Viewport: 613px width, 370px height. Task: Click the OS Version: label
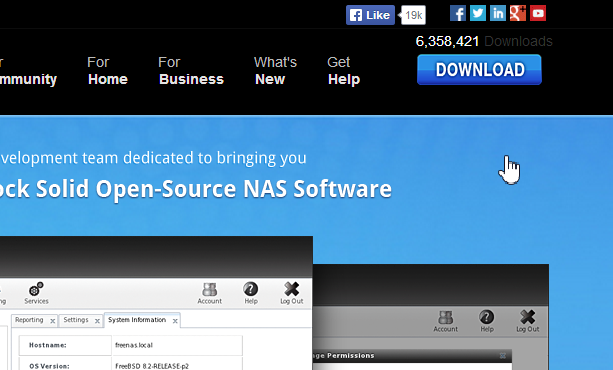coord(49,366)
